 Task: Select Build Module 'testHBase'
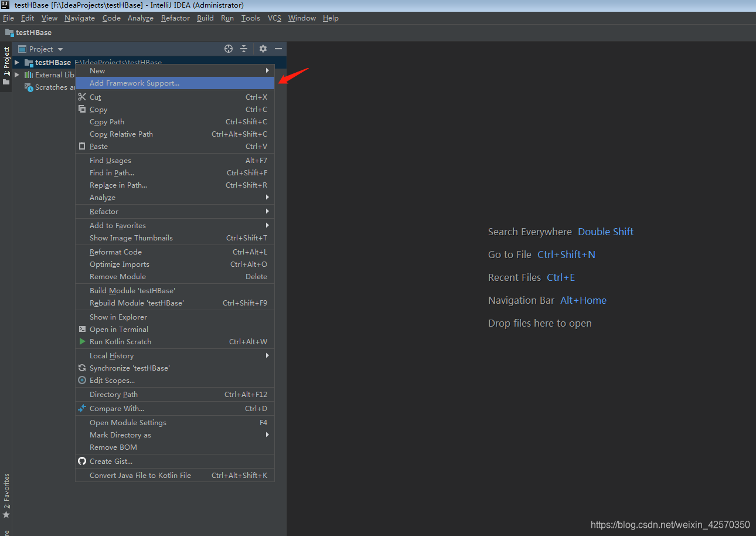[175, 290]
